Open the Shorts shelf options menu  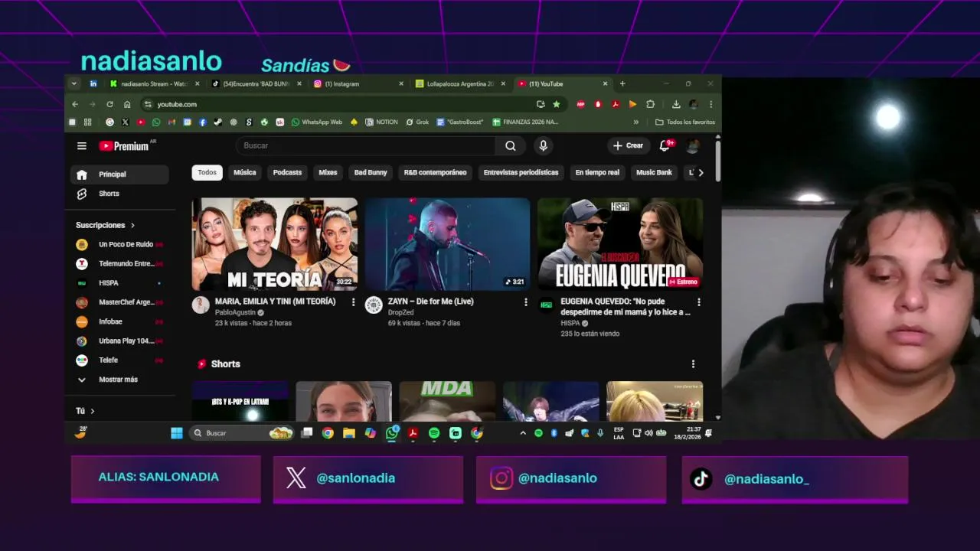693,364
